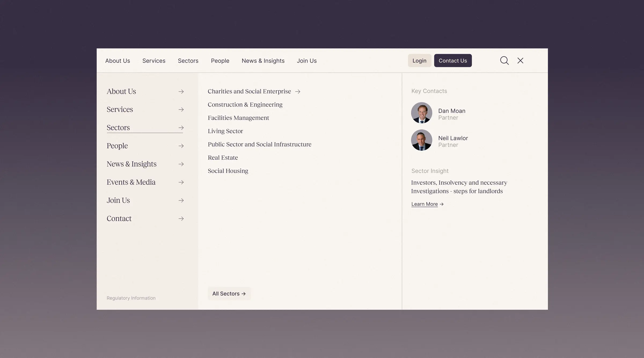Expand About Us submenu arrow in sidebar
Screen dimensions: 644x358
181,92
